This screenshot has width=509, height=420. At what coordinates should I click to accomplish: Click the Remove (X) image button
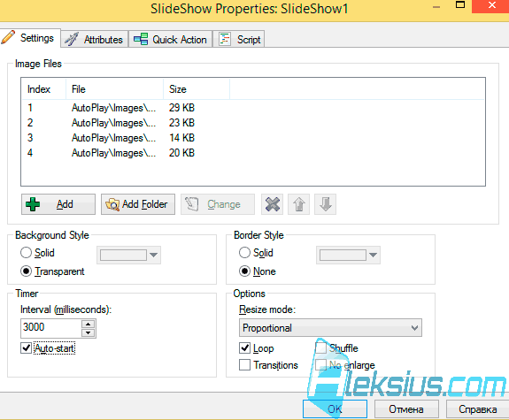[273, 204]
